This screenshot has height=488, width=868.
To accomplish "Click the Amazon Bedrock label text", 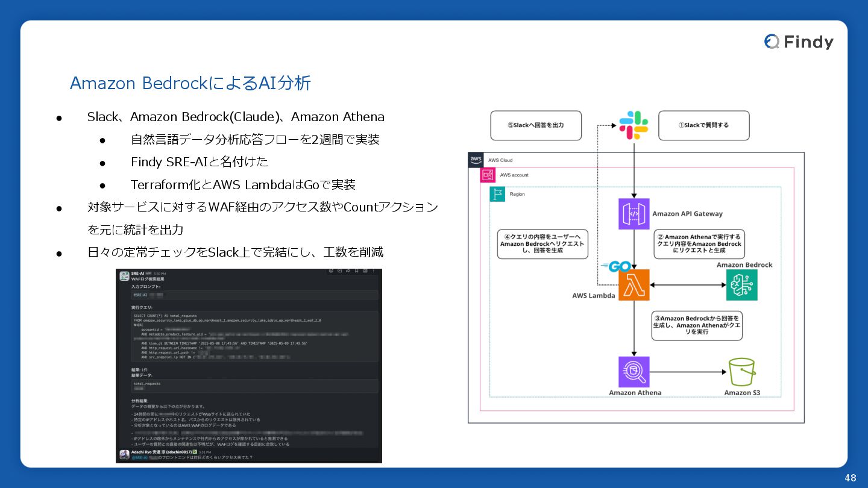I will tap(744, 264).
